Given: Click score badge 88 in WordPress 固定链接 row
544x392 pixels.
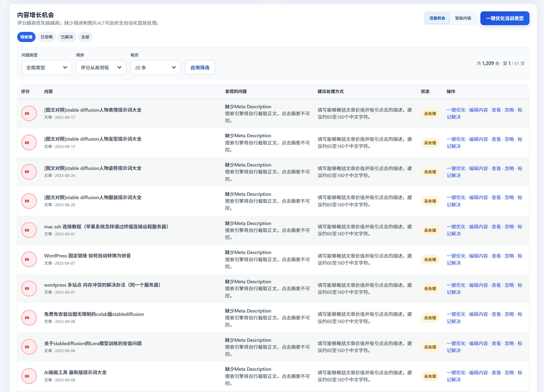Looking at the screenshot, I should pyautogui.click(x=29, y=259).
